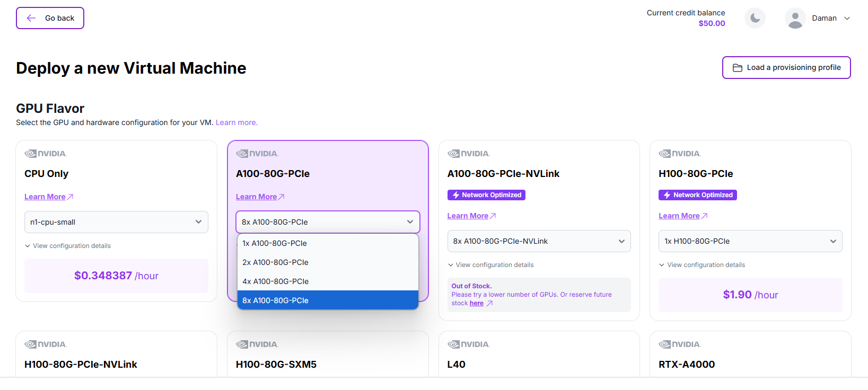Screen dimensions: 868x390
Task: Click the Network Optimized badge on the H100-80G-PCIe card
Action: 698,195
